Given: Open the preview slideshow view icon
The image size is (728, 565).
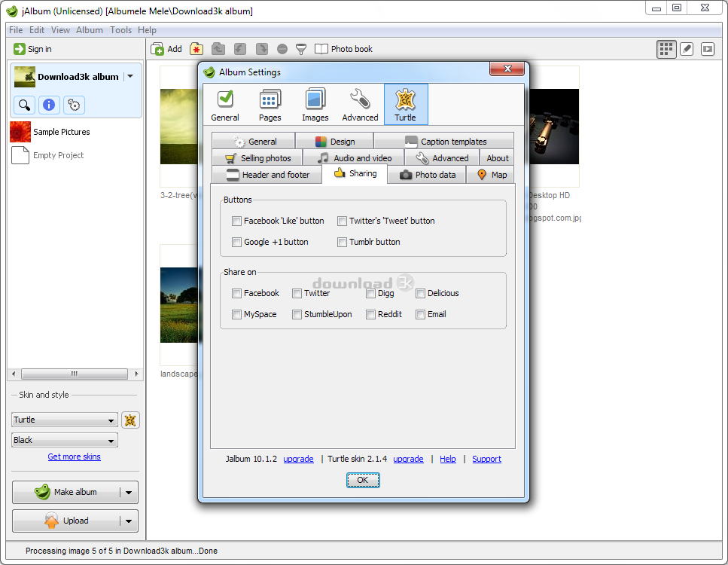Looking at the screenshot, I should (x=708, y=49).
